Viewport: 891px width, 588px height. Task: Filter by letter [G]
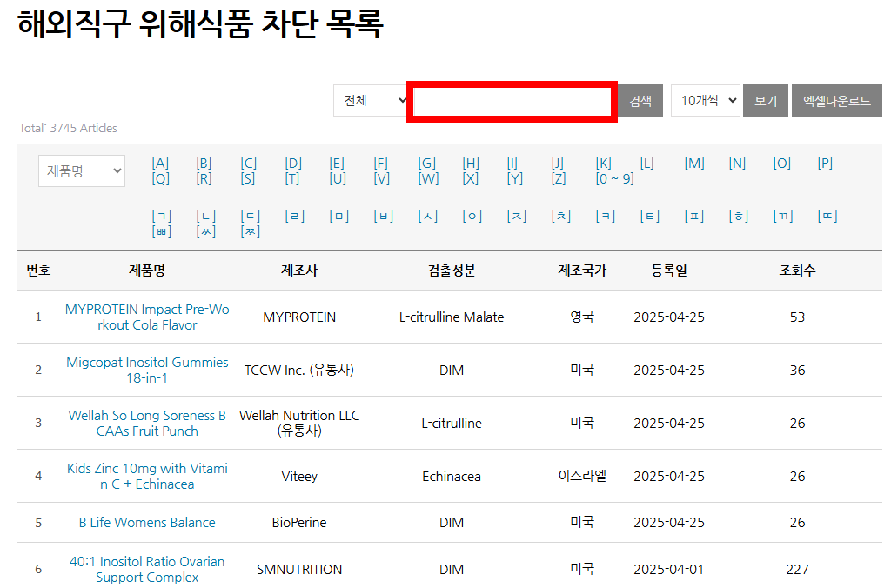coord(427,163)
